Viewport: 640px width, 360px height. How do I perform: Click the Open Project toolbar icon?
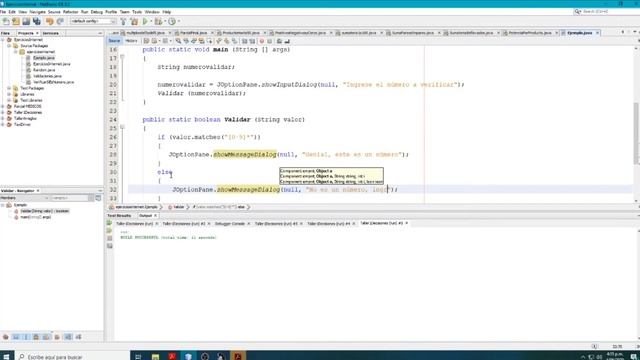pos(26,21)
